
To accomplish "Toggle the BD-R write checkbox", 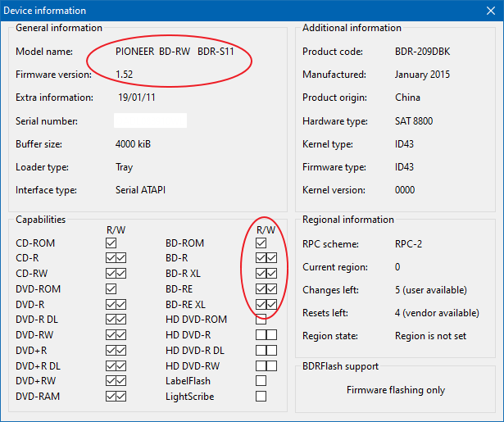I will 271,258.
